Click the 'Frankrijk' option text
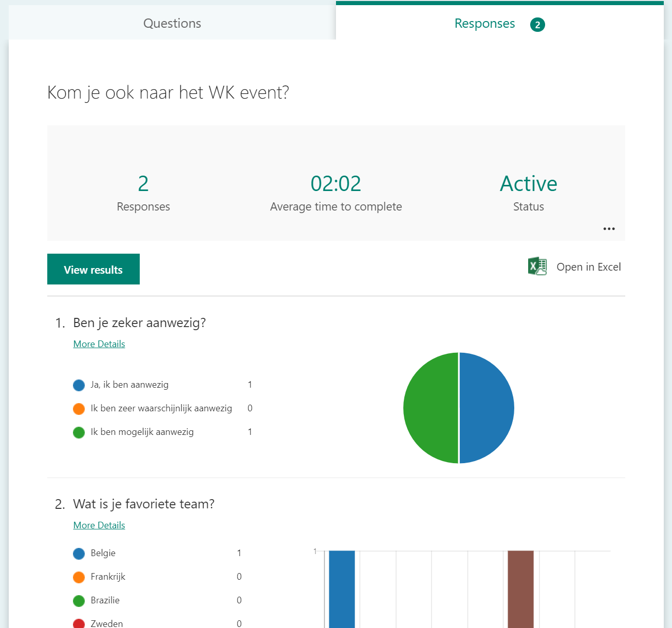 pyautogui.click(x=108, y=577)
